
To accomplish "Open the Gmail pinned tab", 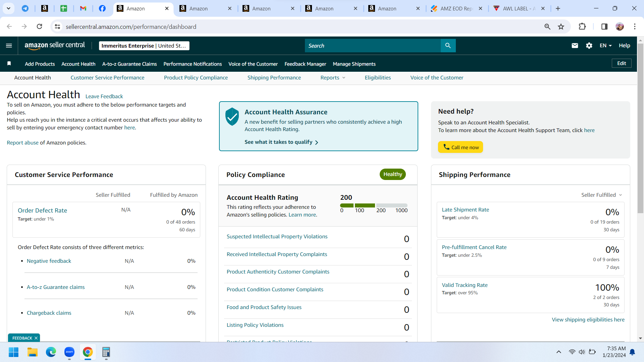I will [83, 8].
